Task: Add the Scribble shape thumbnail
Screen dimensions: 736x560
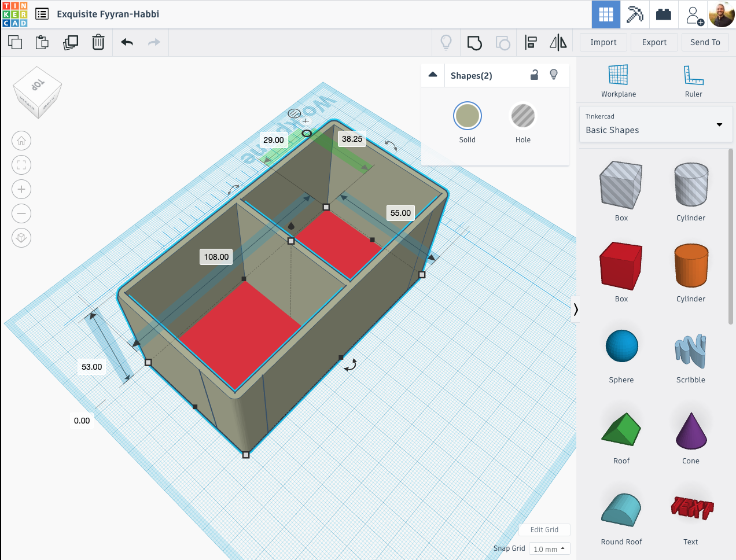Action: point(690,351)
